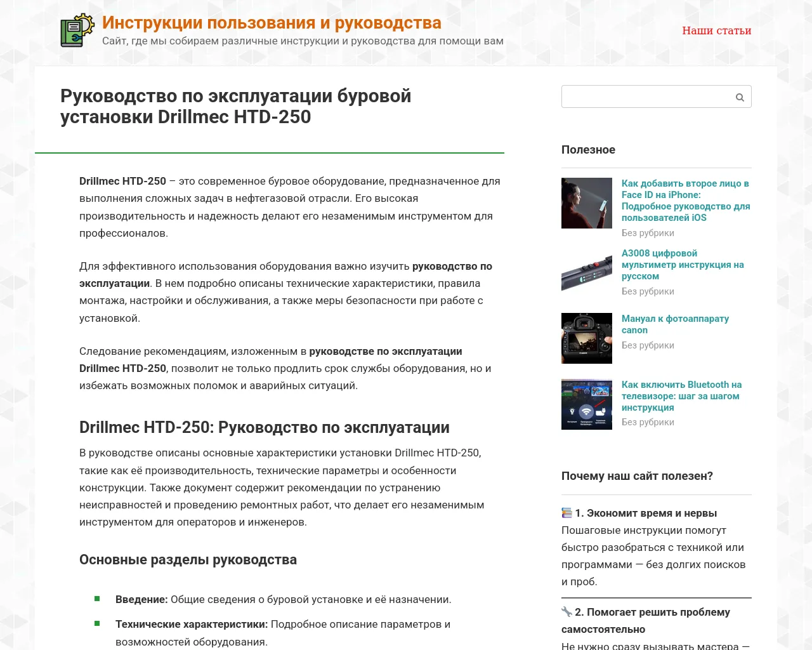The width and height of the screenshot is (812, 650).
Task: Click 'Без рубрики' under Face ID article
Action: pos(648,233)
